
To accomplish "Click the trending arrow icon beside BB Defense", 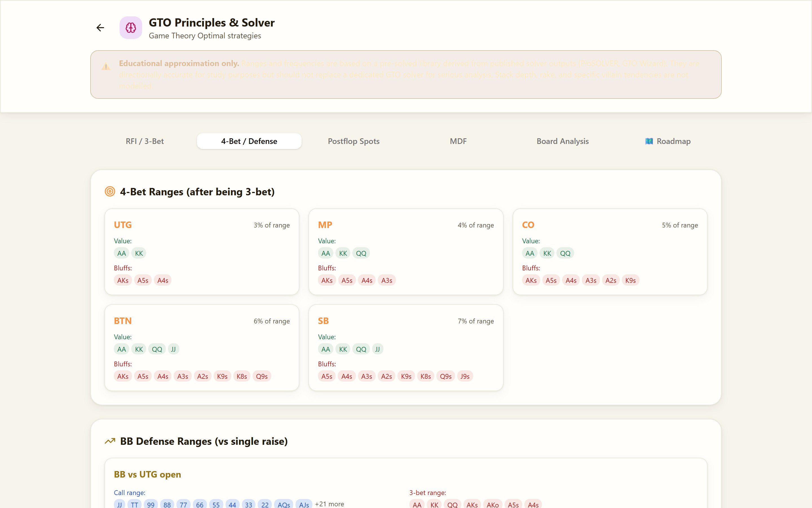I will pyautogui.click(x=110, y=441).
